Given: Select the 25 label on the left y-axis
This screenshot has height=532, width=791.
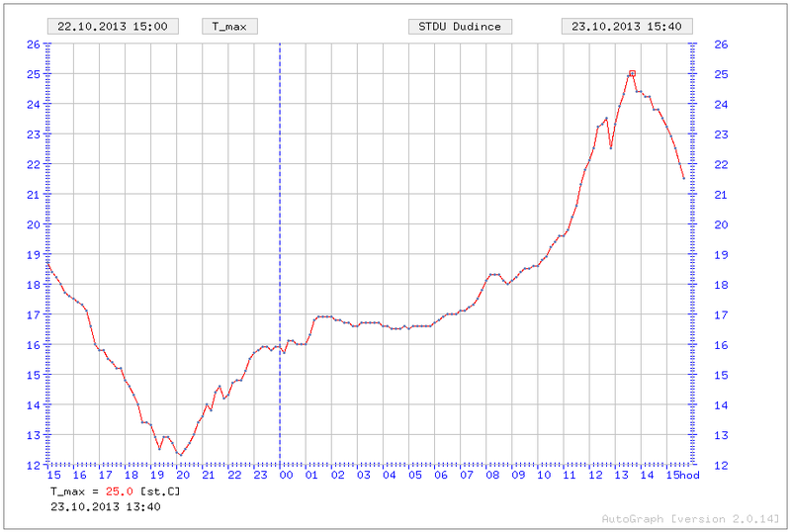Looking at the screenshot, I should [x=34, y=74].
